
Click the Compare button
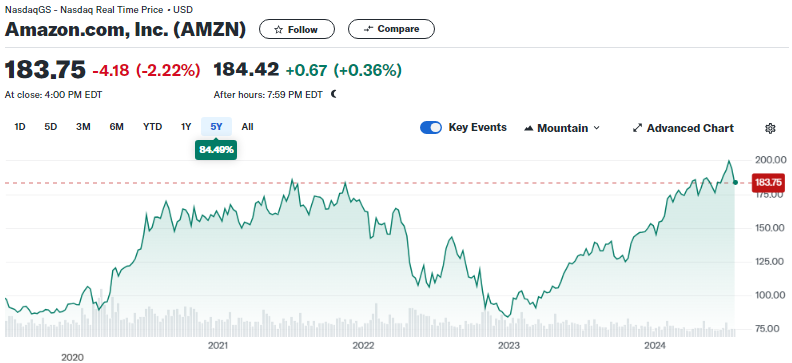(x=391, y=29)
